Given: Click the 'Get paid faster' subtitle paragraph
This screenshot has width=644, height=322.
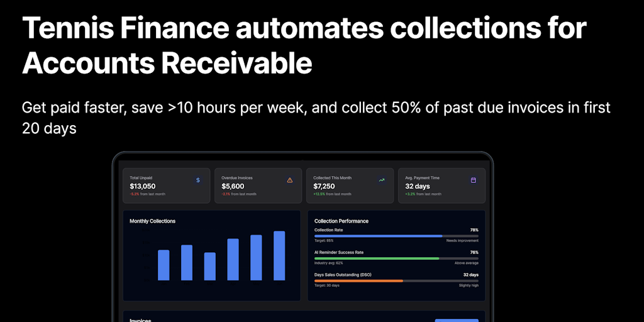Looking at the screenshot, I should pos(316,118).
